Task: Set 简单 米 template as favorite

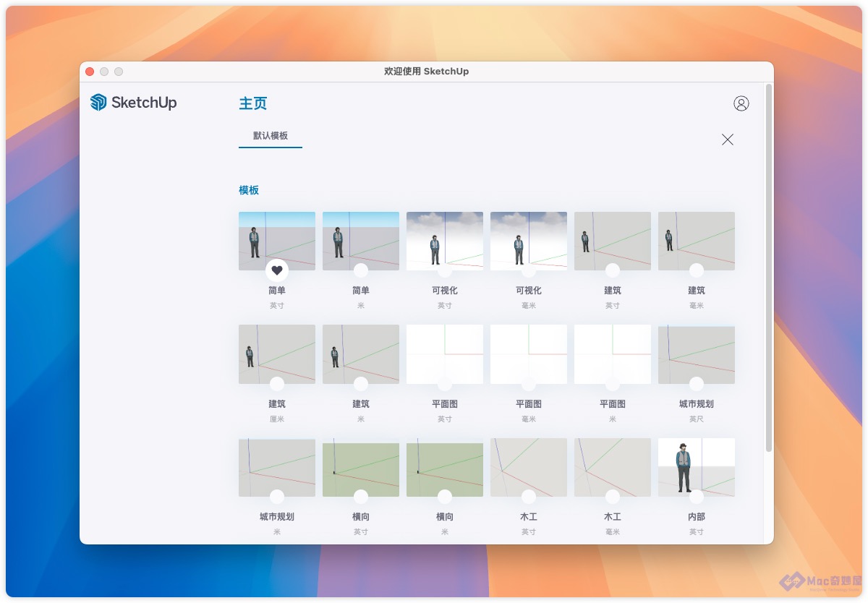Action: tap(361, 270)
